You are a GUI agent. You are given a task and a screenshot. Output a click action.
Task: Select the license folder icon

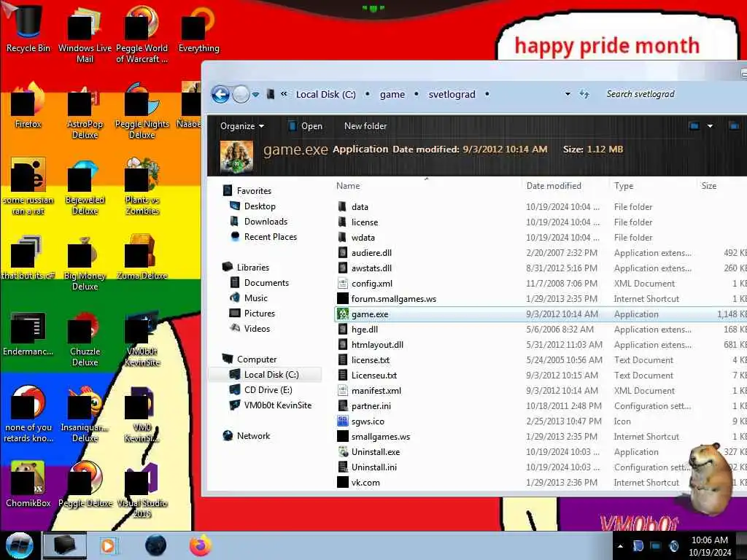coord(343,222)
